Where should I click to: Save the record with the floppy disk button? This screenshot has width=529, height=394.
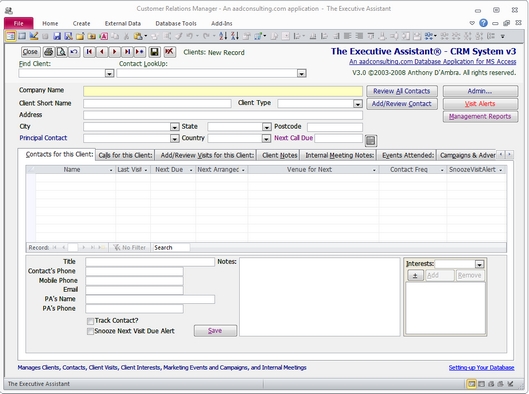155,52
